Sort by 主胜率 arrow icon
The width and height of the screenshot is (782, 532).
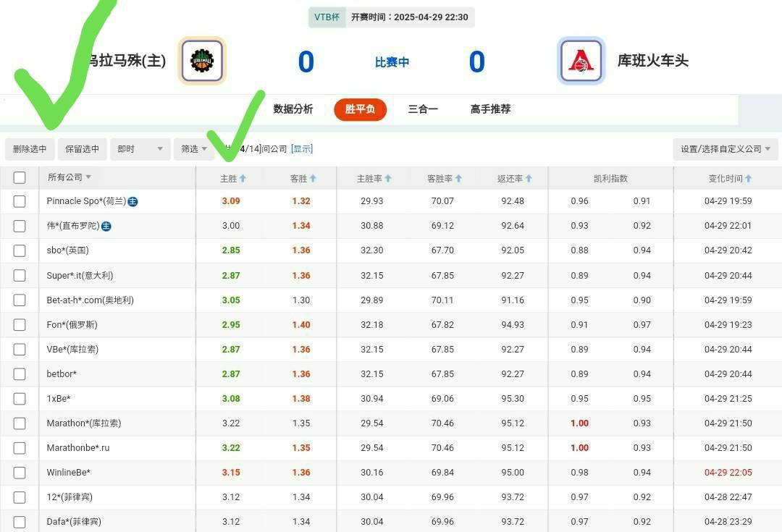pyautogui.click(x=388, y=179)
